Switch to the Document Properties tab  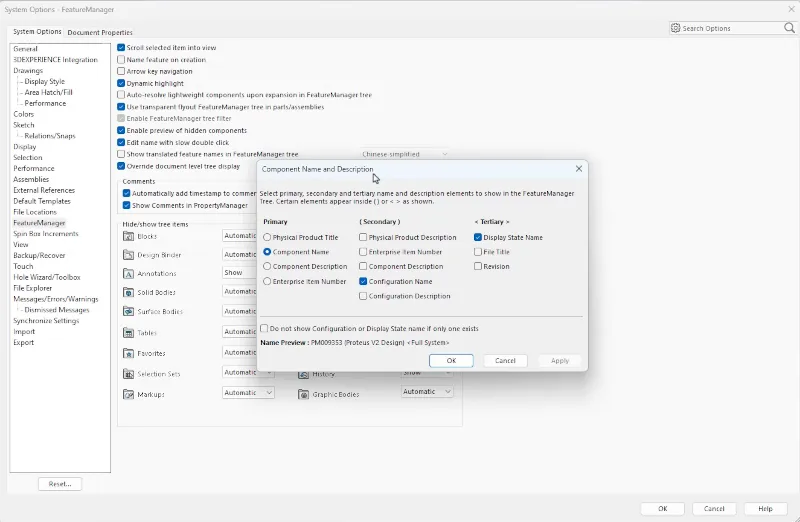coord(100,32)
